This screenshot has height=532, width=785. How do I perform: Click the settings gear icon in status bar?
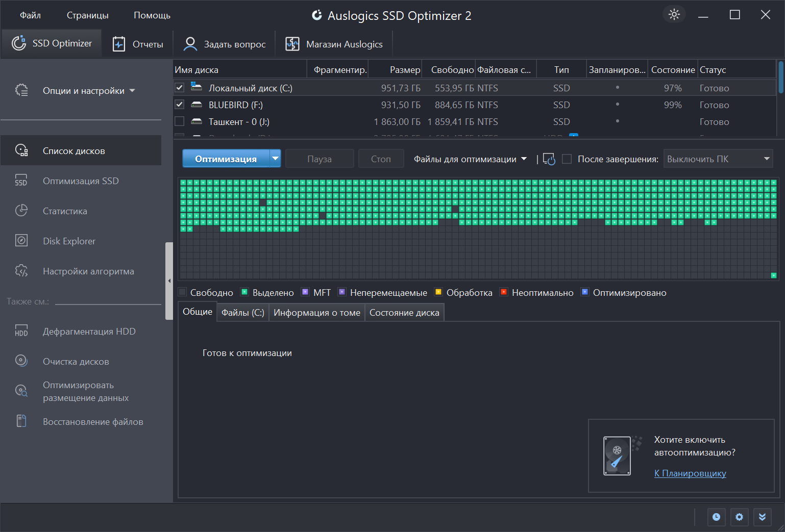(739, 517)
